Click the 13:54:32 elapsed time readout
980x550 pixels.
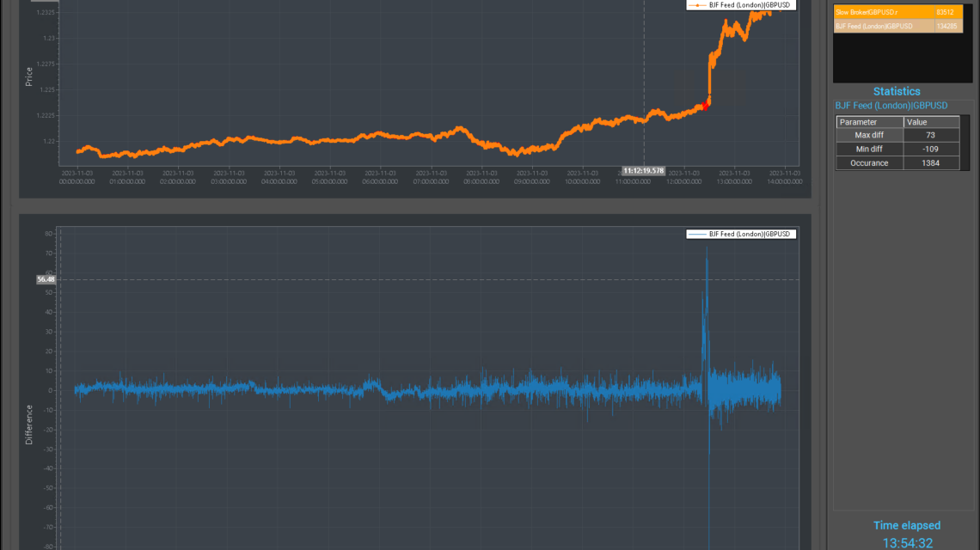(907, 542)
